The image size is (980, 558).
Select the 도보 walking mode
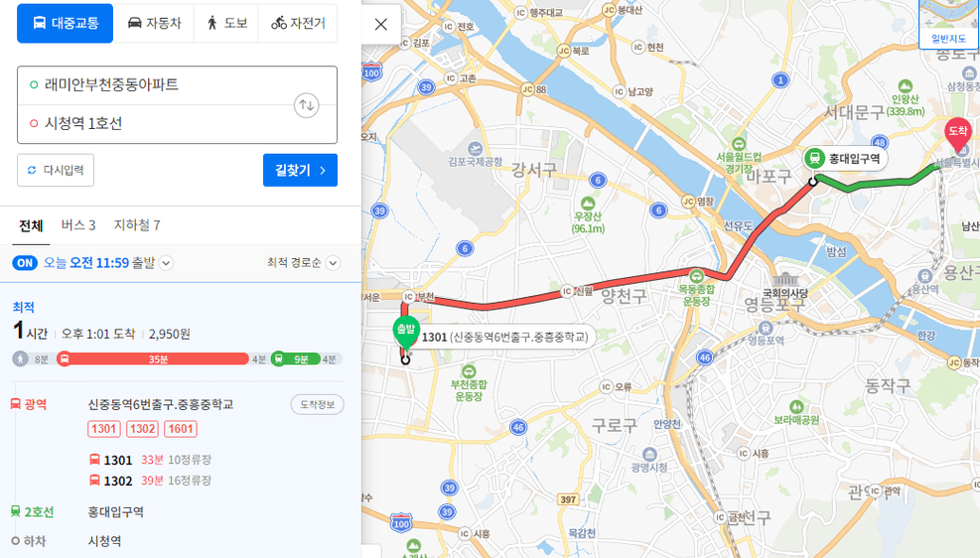click(226, 23)
